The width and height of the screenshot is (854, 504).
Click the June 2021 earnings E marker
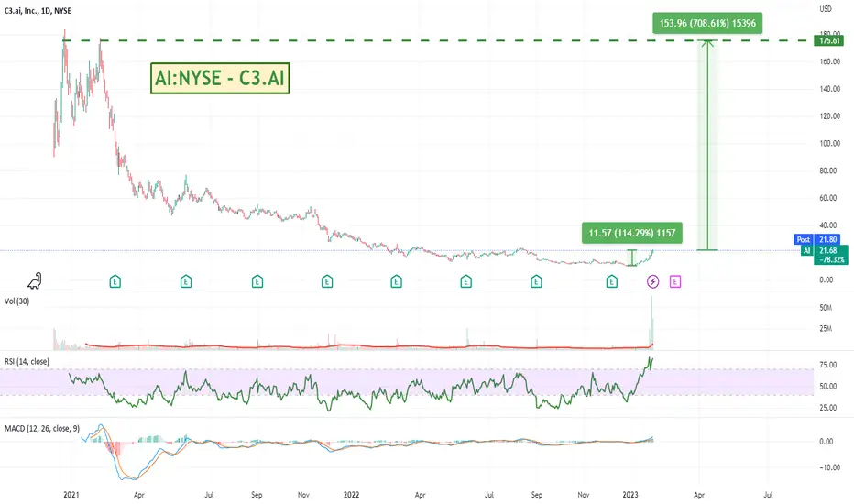[186, 281]
